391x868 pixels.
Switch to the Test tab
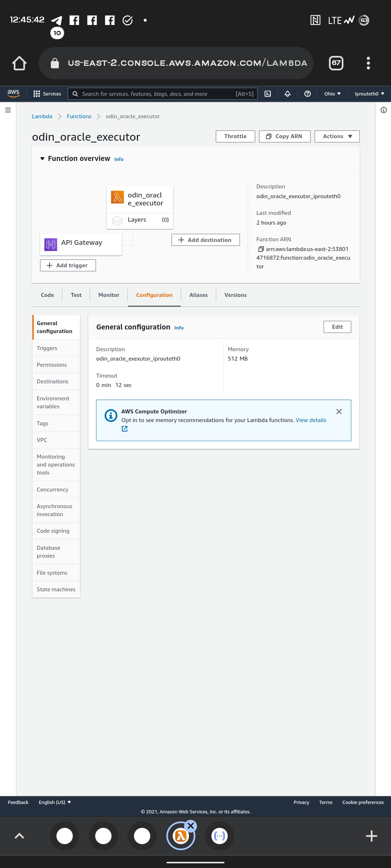coord(76,295)
